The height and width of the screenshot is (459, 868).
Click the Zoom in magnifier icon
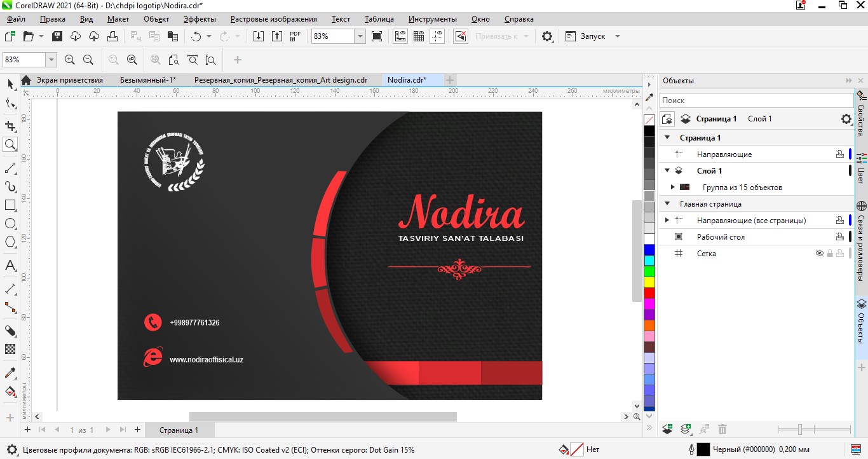pos(70,60)
